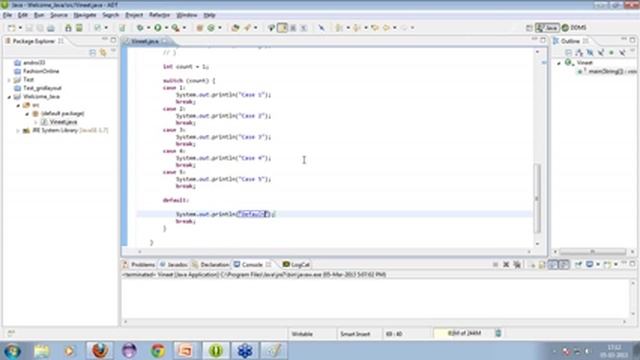Click Collapse All in Package Explorer
Screen dimensions: 640x360
click(93, 52)
